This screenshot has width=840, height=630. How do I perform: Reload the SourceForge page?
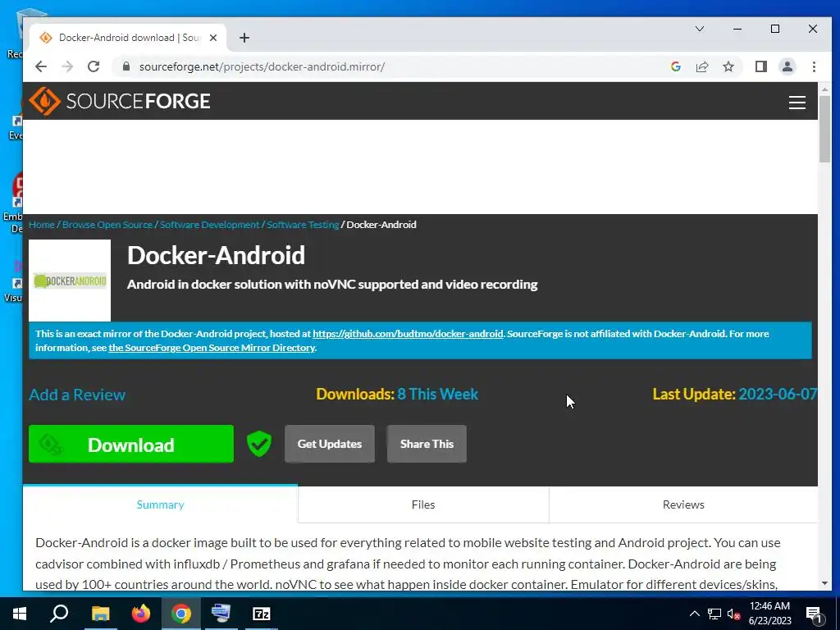point(94,66)
